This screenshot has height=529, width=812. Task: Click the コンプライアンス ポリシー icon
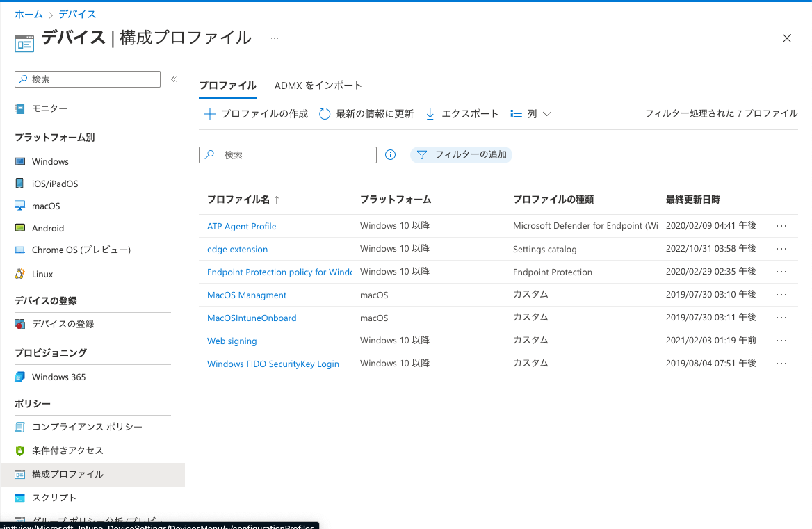tap(19, 427)
